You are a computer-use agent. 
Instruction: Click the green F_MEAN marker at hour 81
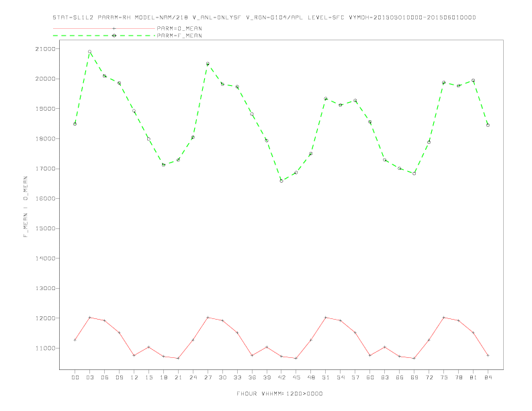click(x=474, y=81)
